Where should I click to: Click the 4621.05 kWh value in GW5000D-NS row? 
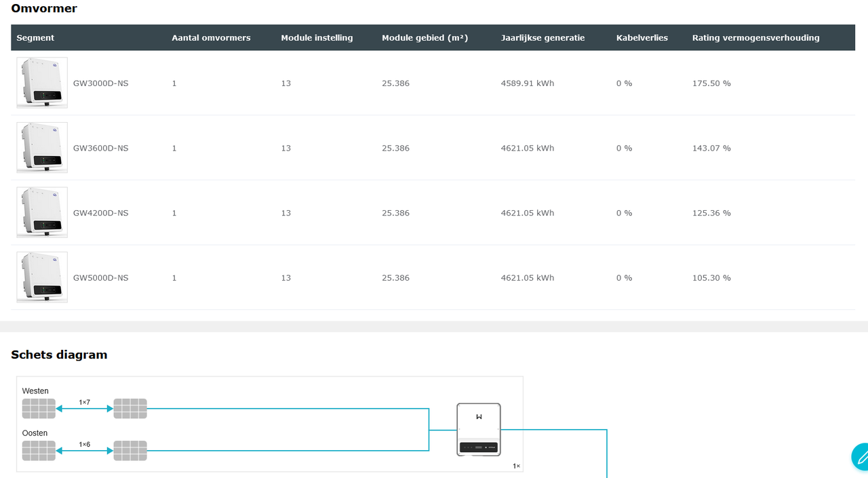527,278
